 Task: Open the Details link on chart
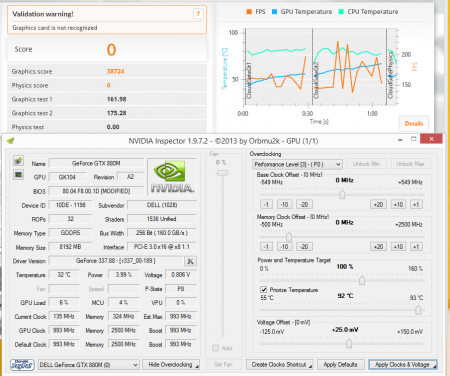(x=414, y=124)
